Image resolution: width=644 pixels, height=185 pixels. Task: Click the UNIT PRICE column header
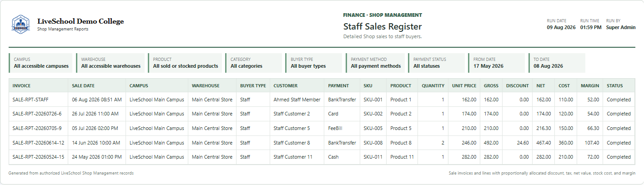tap(464, 85)
